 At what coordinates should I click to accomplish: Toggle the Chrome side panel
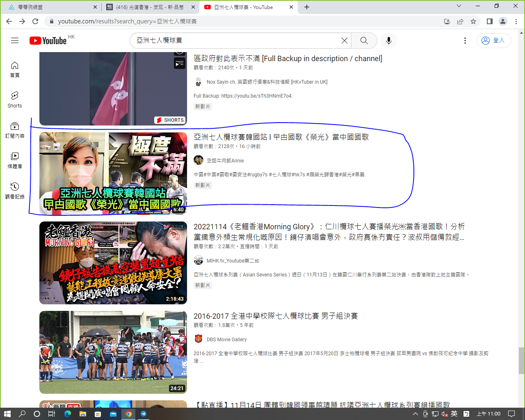click(490, 21)
